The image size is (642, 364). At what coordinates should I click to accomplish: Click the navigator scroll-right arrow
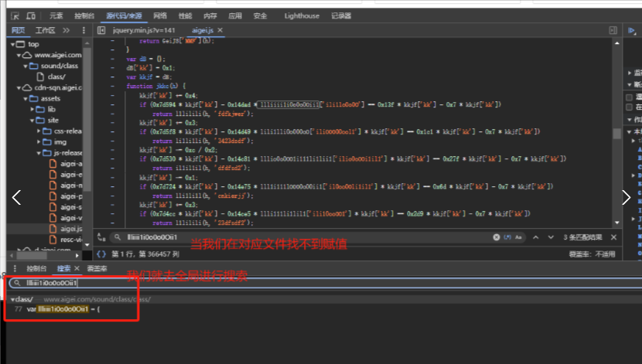point(77,256)
